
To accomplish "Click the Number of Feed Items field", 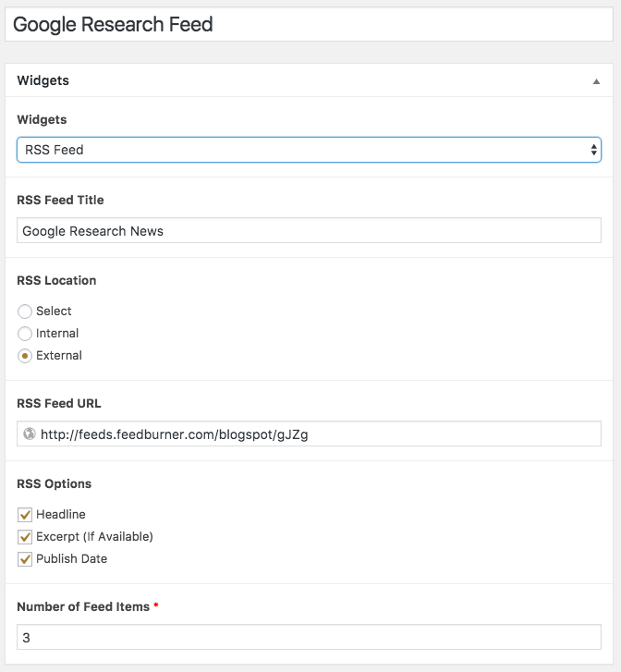I will click(x=309, y=637).
